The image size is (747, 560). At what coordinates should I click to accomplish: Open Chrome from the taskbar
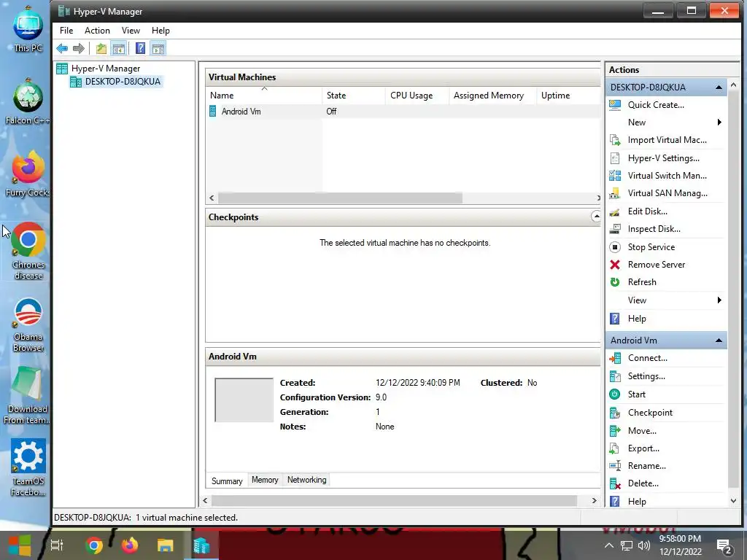tap(94, 545)
